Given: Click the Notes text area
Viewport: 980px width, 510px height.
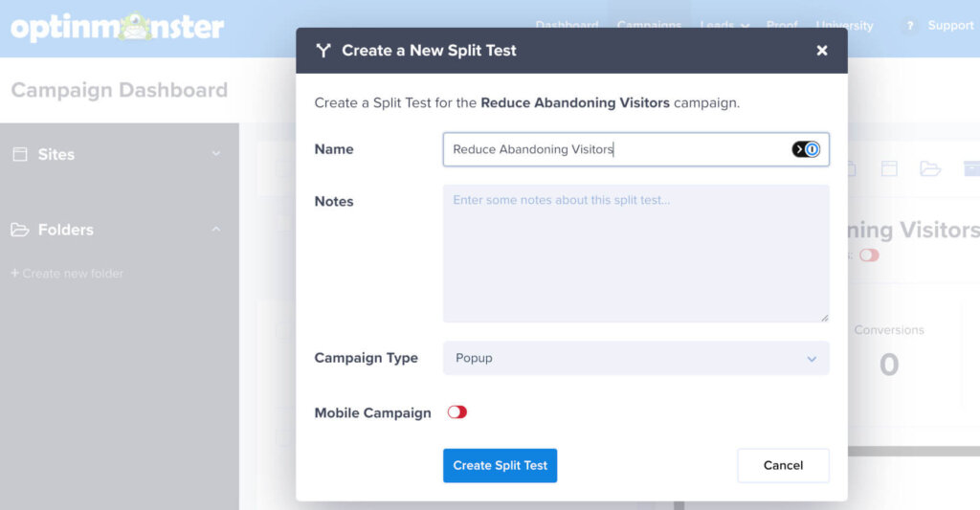Looking at the screenshot, I should tap(635, 254).
